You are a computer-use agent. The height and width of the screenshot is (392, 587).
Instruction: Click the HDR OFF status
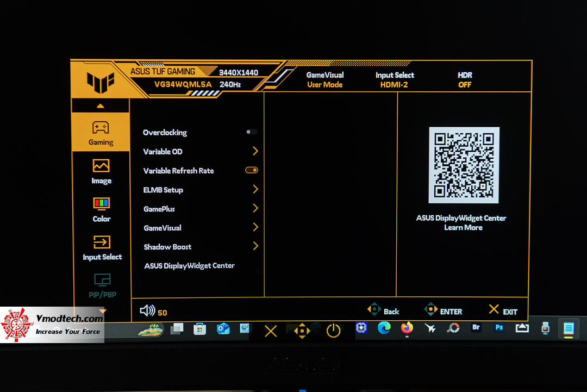465,80
